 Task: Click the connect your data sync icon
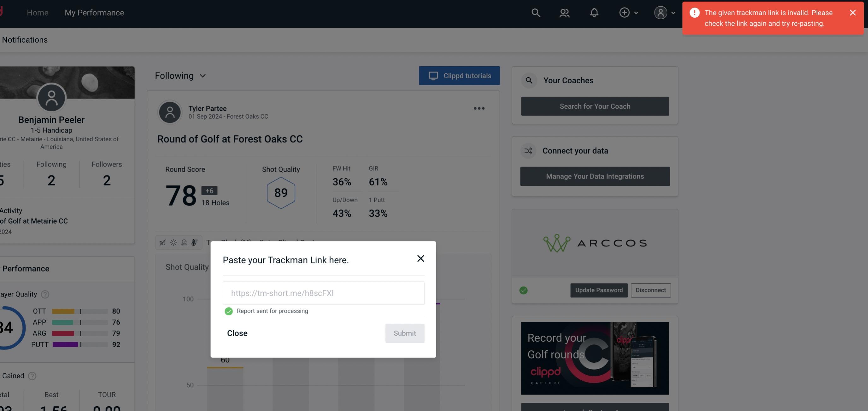click(528, 151)
